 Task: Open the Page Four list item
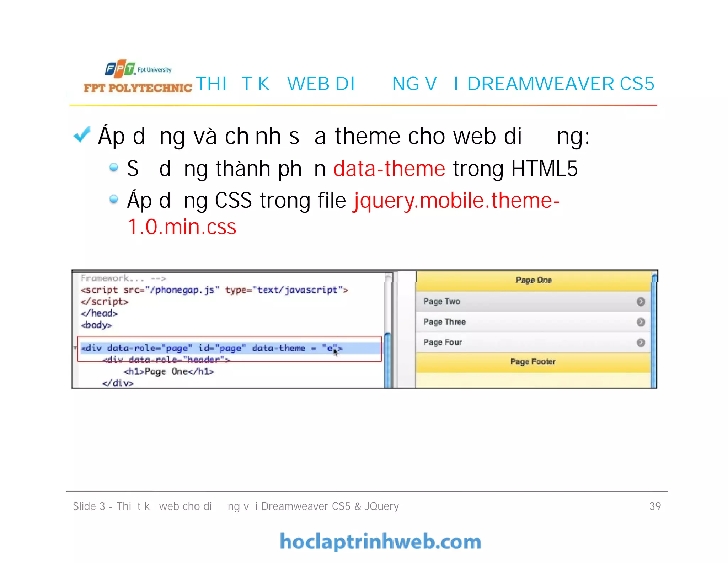[x=533, y=342]
